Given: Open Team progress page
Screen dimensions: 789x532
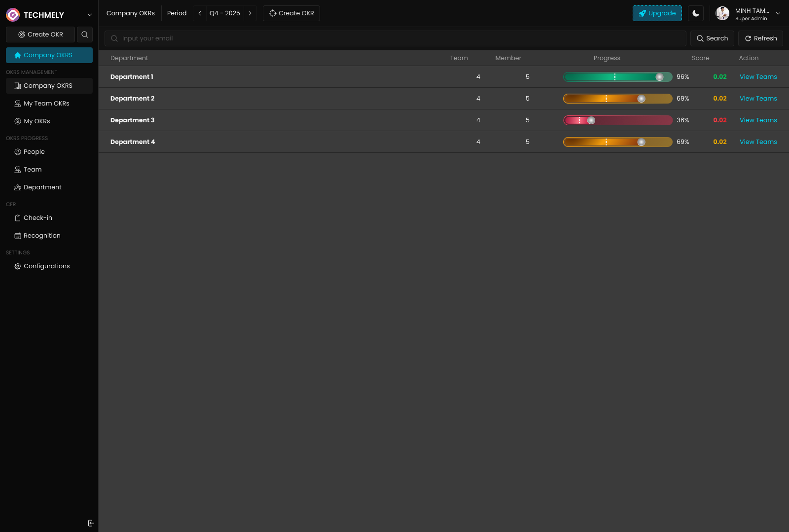Looking at the screenshot, I should click(49, 170).
